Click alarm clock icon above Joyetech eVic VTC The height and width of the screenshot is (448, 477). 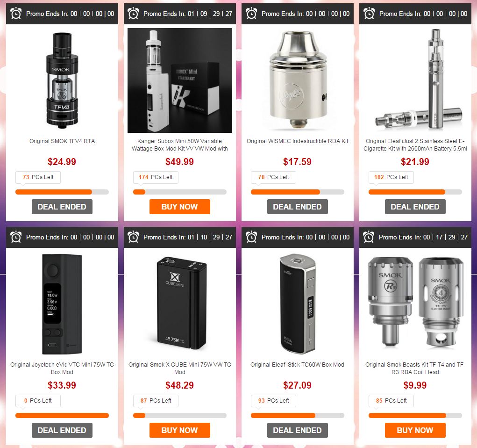click(x=16, y=237)
